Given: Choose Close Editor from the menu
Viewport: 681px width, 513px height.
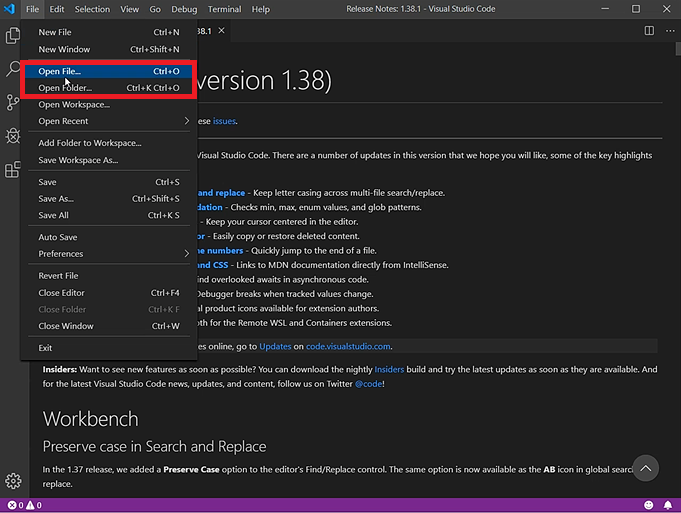Looking at the screenshot, I should coord(109,293).
